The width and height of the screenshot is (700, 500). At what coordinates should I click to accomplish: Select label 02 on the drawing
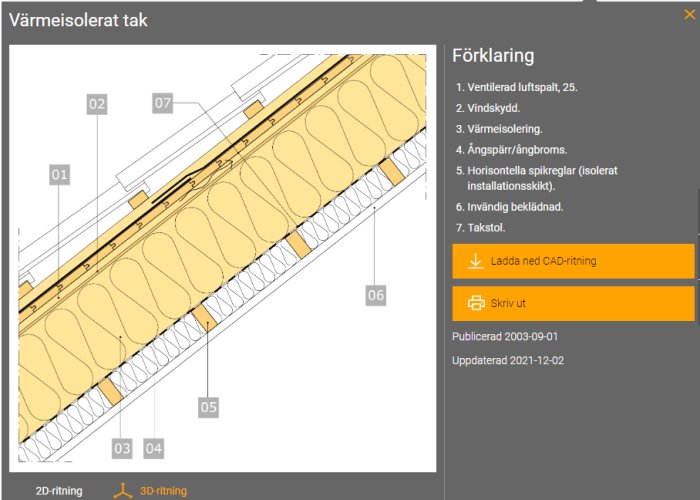97,104
